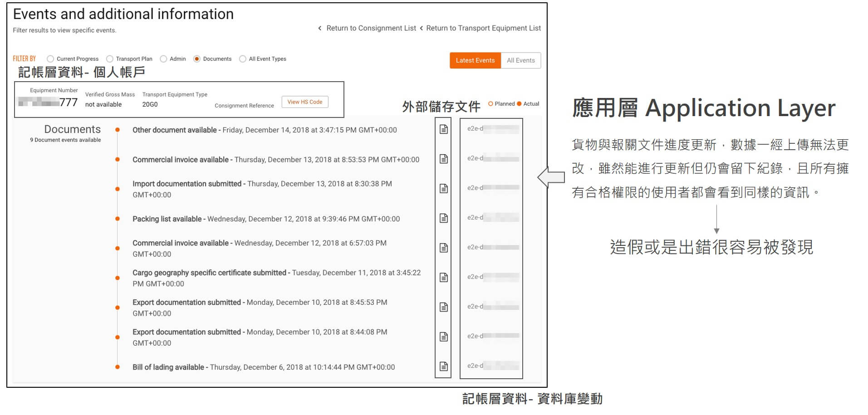Click timeline marker for Cargo geography certificate

pos(118,278)
